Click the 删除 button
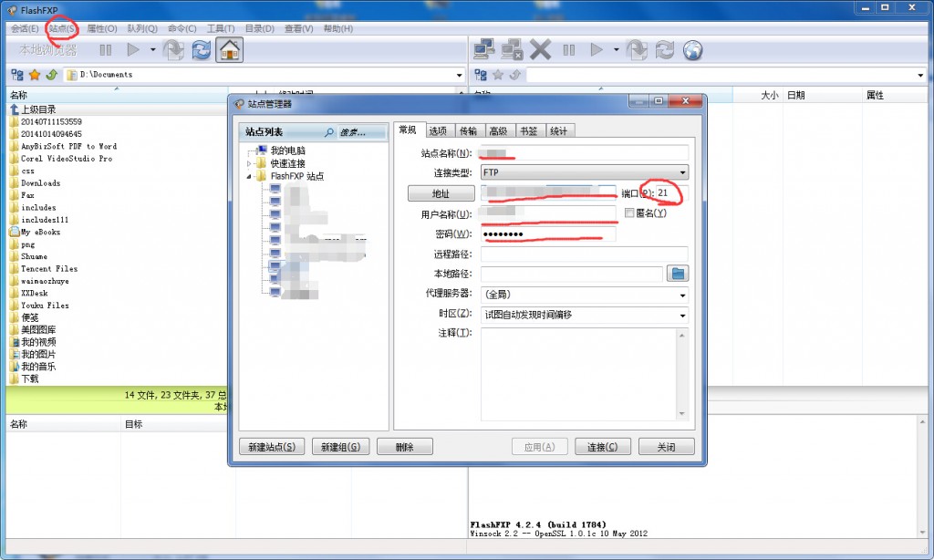This screenshot has height=560, width=934. (405, 447)
